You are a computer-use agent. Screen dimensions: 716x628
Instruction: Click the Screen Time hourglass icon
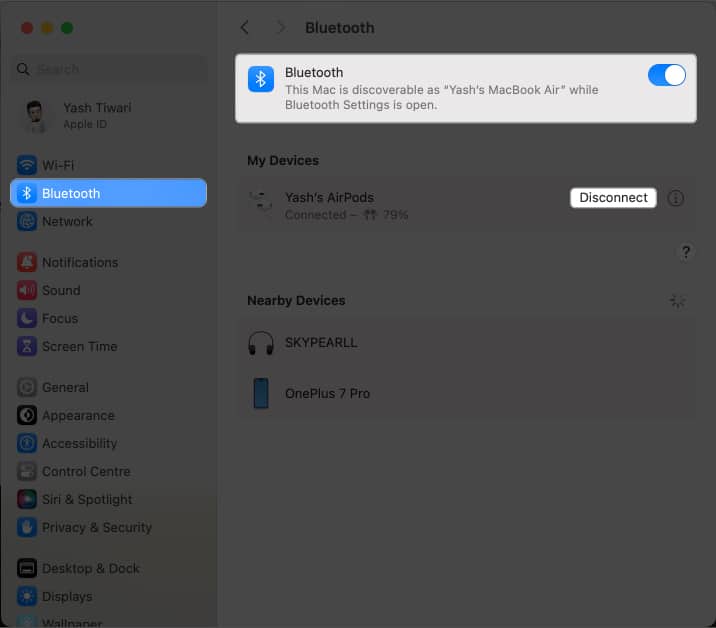click(x=27, y=347)
